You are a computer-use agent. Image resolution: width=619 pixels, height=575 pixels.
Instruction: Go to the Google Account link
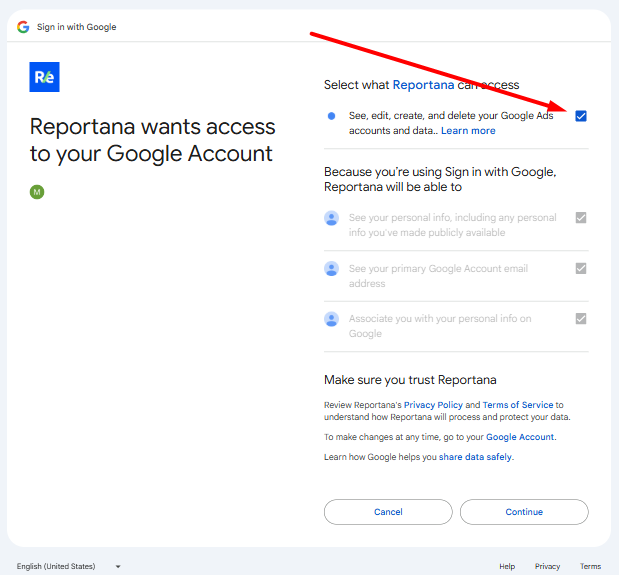coord(520,437)
